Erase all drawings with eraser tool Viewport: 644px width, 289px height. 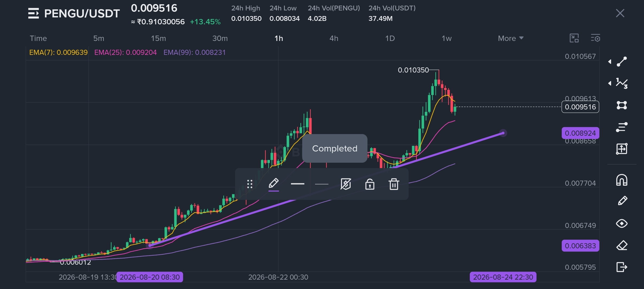(622, 245)
